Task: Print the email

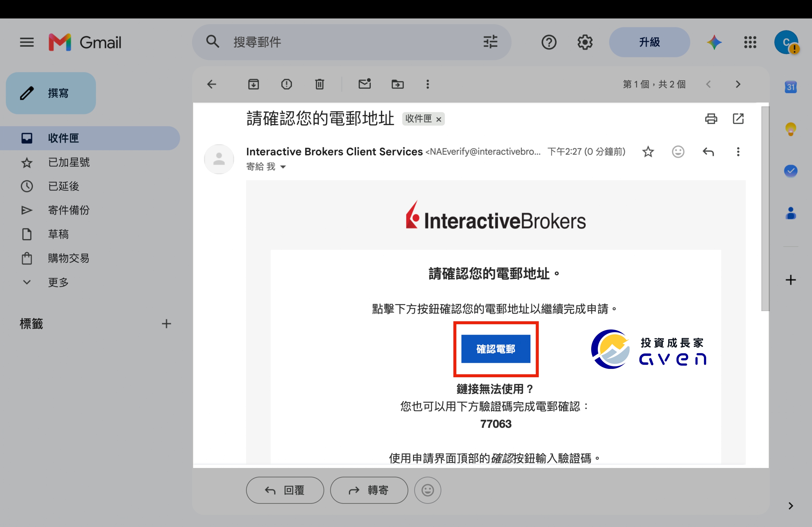Action: 711,119
